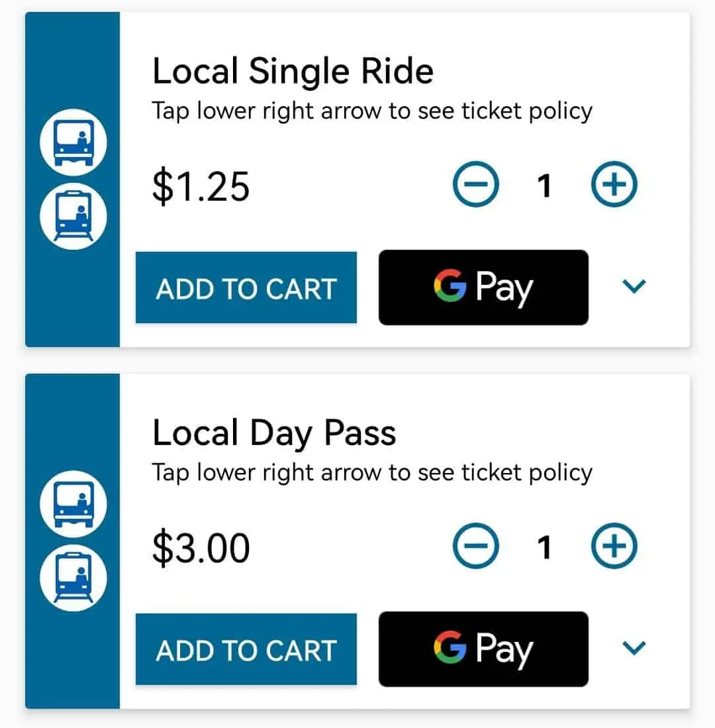Pay for Local Single Ride with Google Pay
Viewport: 715px width, 728px height.
click(483, 287)
